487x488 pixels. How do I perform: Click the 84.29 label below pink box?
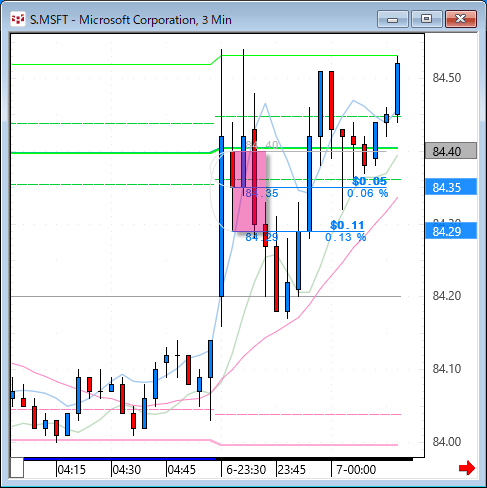261,237
